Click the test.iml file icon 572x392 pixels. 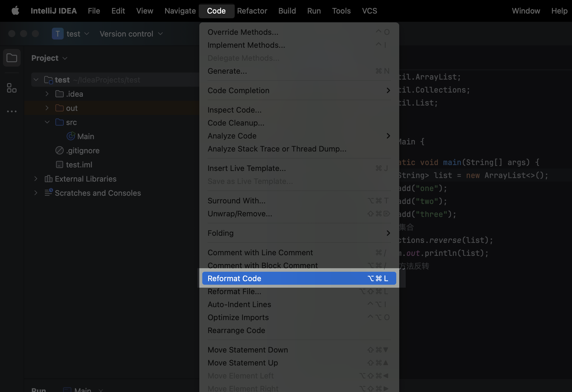click(60, 165)
